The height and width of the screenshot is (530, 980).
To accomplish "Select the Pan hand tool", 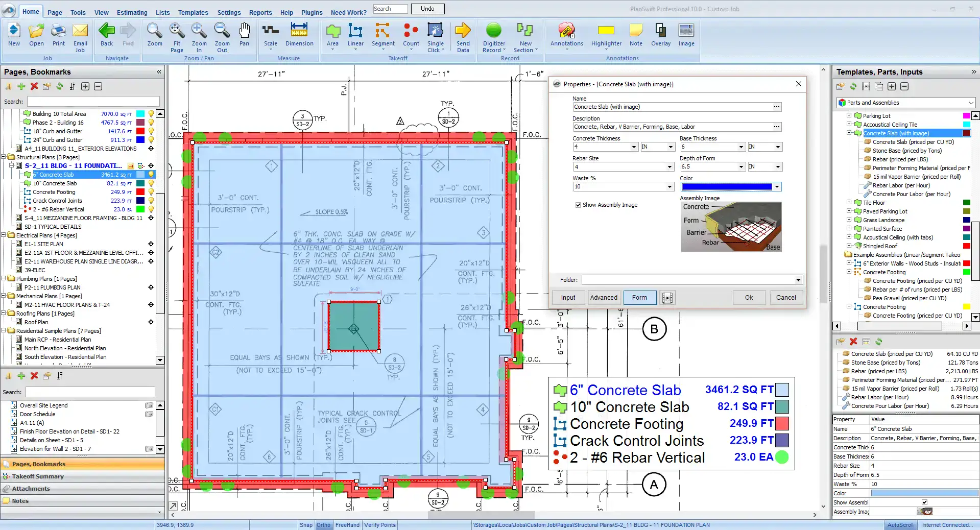I will 245,35.
